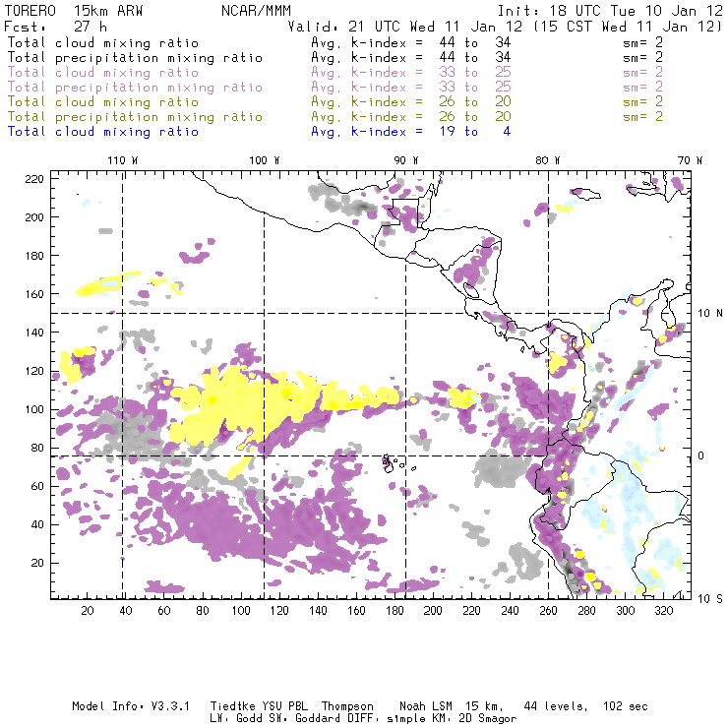
Task: Select the "90 W" longitude label
Action: pos(406,160)
